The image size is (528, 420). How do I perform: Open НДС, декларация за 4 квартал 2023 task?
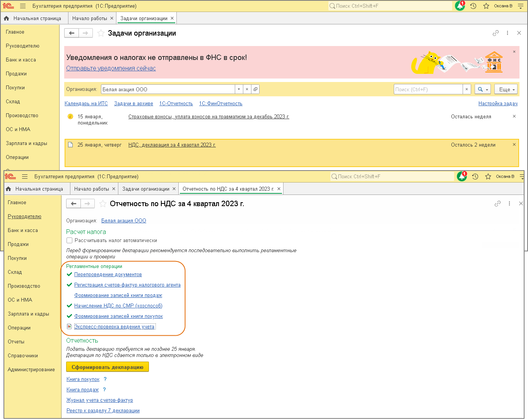click(x=172, y=145)
